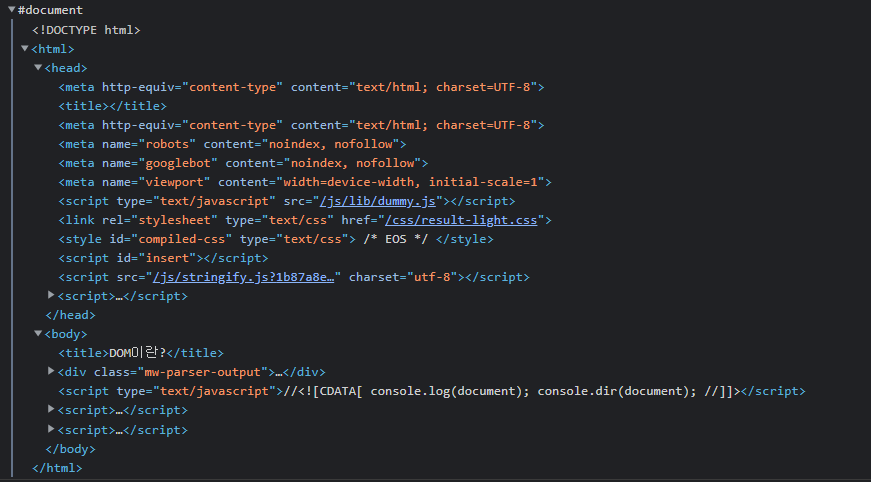Open the /js/lib/dummy.js link
871x482 pixels.
377,201
